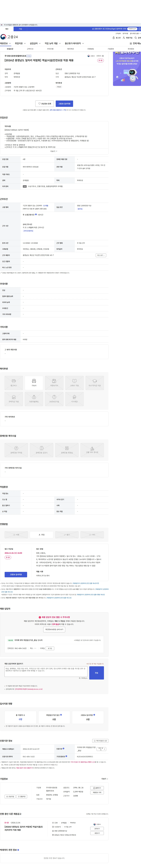Expand the 더보기 toggle under 직무내용

[x=54, y=151]
